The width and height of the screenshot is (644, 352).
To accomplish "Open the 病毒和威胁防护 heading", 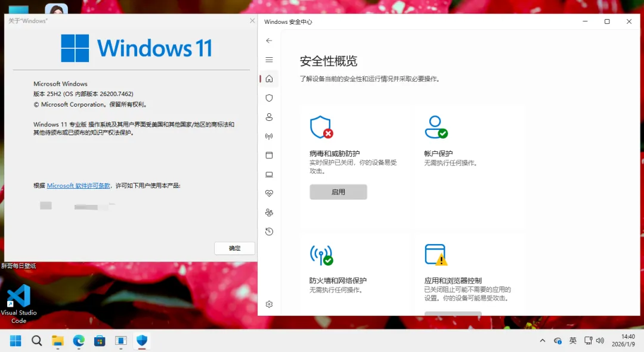I will tap(335, 154).
